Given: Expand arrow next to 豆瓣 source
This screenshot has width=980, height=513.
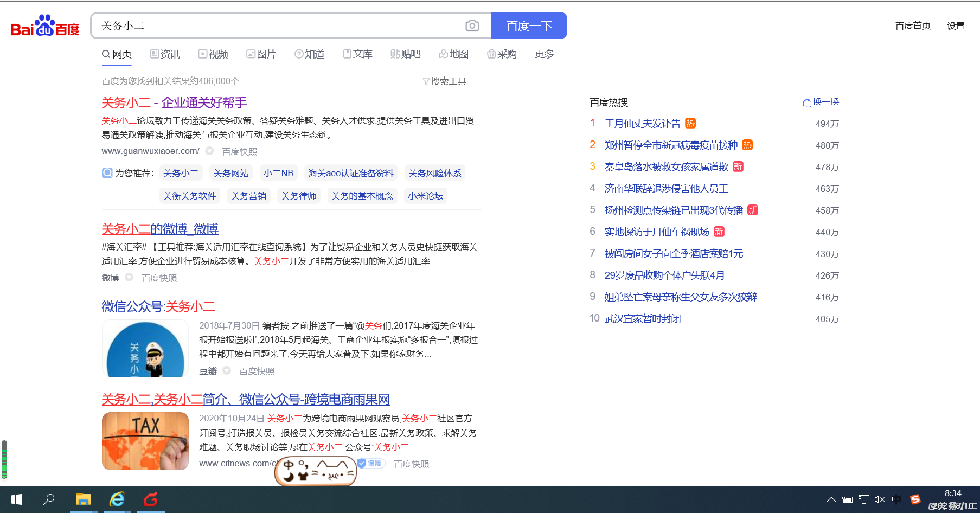Looking at the screenshot, I should [227, 370].
